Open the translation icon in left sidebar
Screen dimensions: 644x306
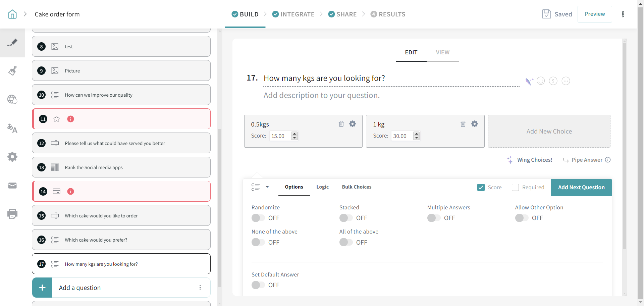[12, 128]
